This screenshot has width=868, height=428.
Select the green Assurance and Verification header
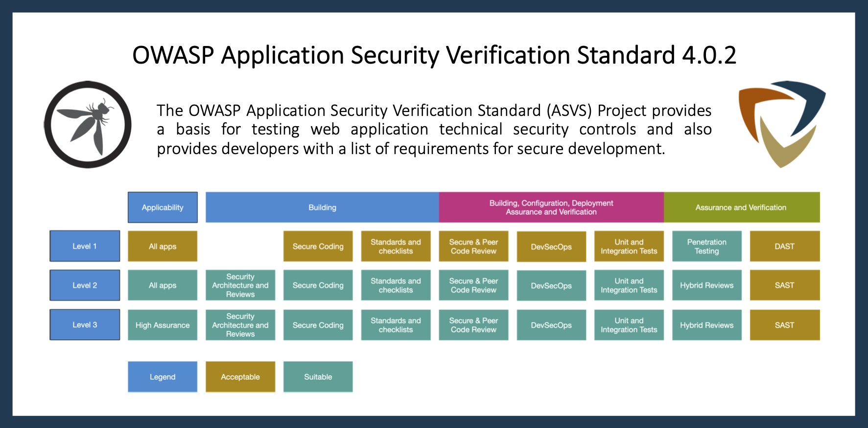point(742,207)
